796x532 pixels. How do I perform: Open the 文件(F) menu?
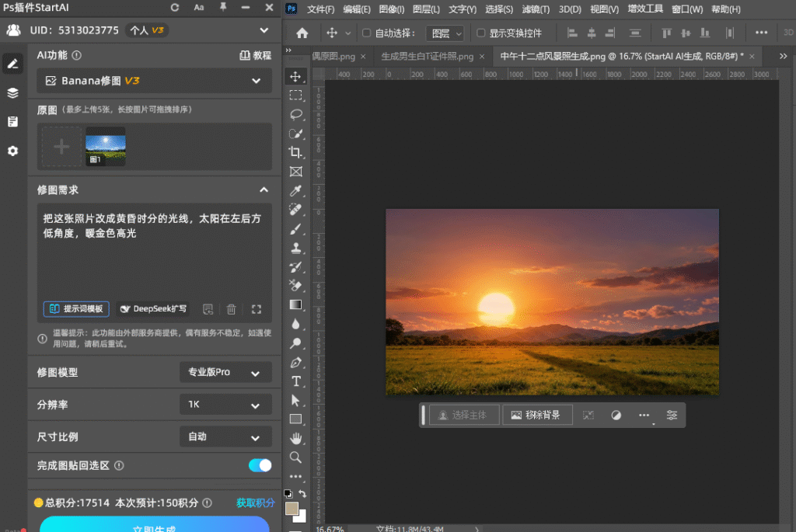point(320,9)
